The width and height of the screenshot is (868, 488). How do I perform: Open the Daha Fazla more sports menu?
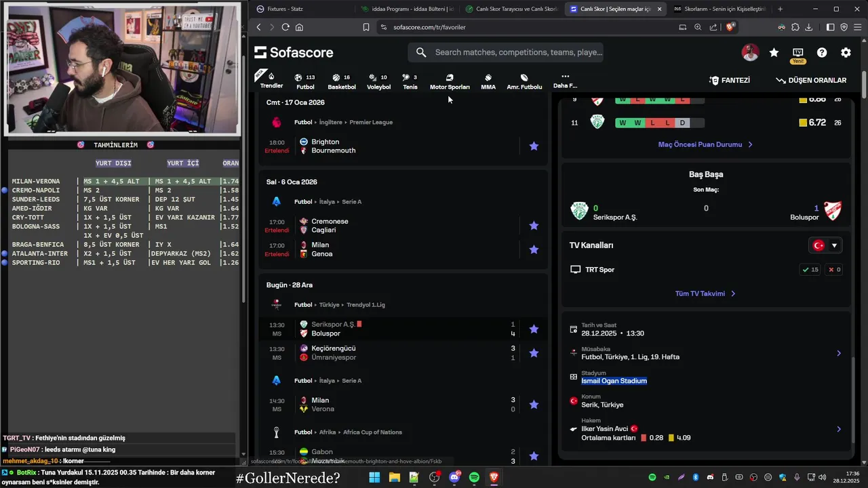pos(565,81)
